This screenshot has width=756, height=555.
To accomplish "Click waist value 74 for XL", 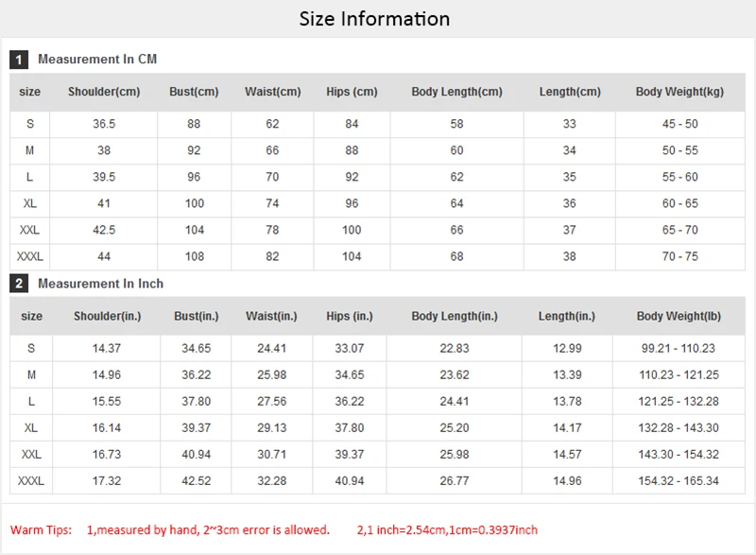I will coord(272,203).
